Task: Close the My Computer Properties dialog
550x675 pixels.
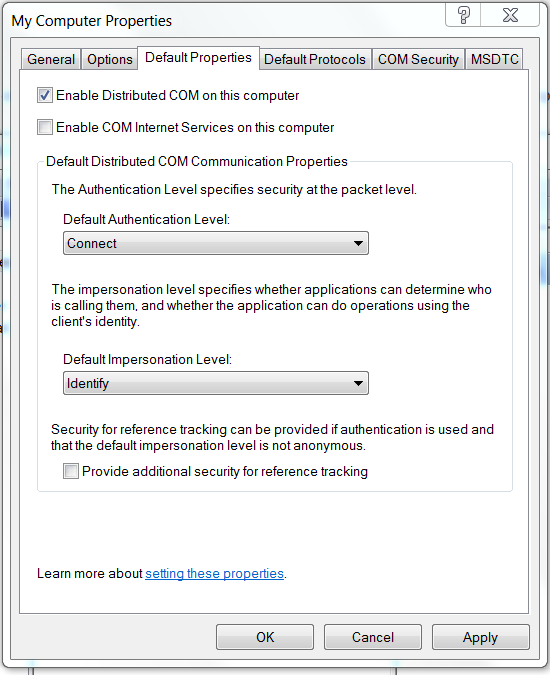Action: tap(510, 15)
